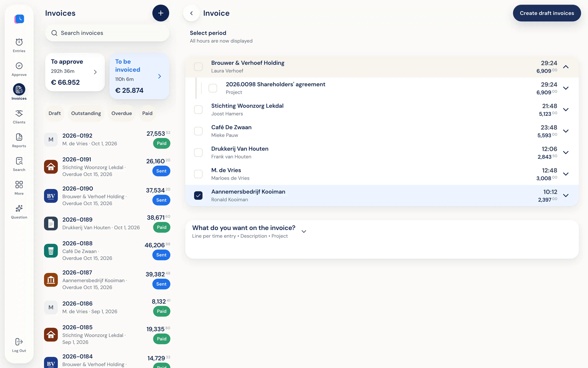Check the Shareholders' agreement project checkbox
Image resolution: width=588 pixels, height=368 pixels.
pyautogui.click(x=213, y=88)
